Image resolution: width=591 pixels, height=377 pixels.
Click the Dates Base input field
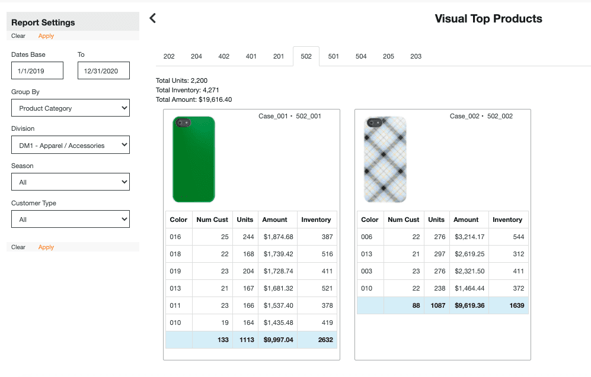[x=37, y=71]
